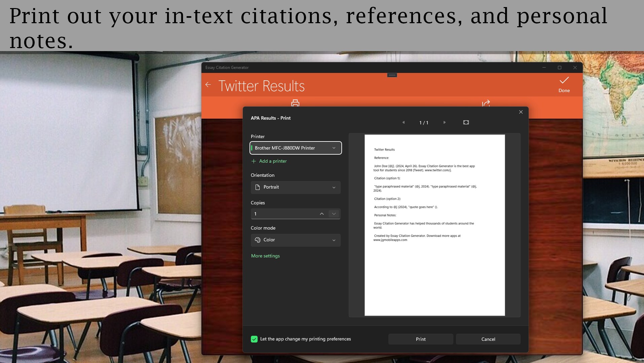Screen dimensions: 644x363
Task: Click the share icon on the orange toolbar
Action: (485, 104)
